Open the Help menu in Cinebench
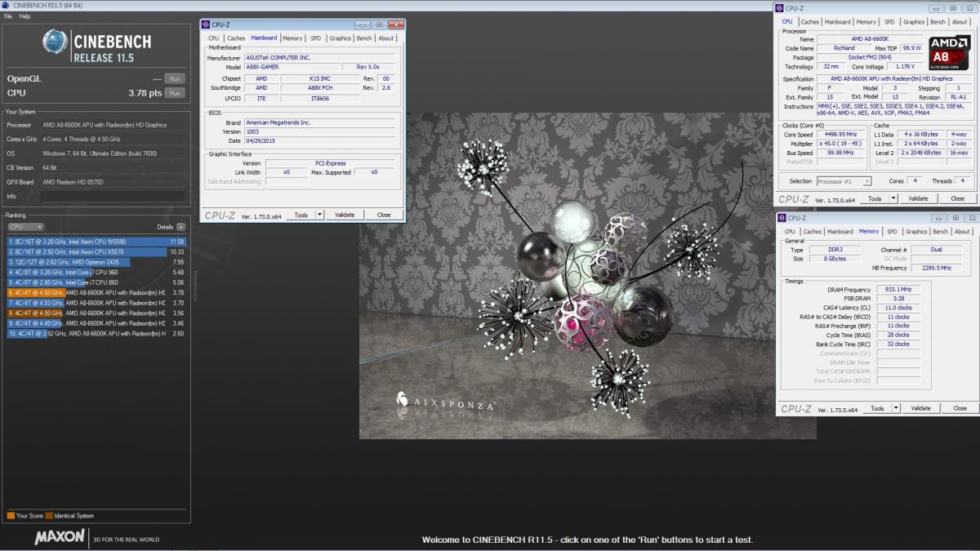 24,16
